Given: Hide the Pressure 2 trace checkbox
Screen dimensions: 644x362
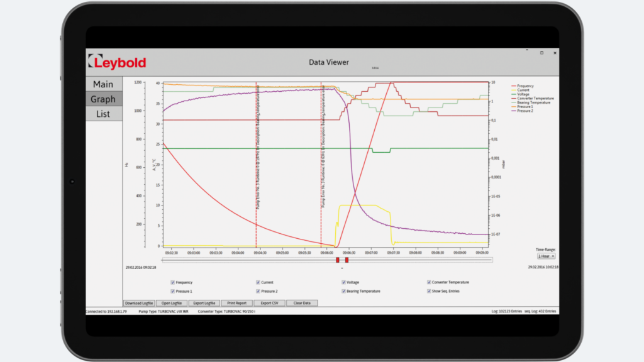Looking at the screenshot, I should pos(258,292).
